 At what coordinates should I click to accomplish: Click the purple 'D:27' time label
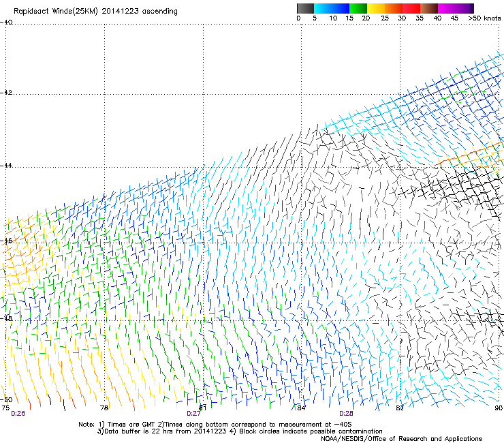193,414
